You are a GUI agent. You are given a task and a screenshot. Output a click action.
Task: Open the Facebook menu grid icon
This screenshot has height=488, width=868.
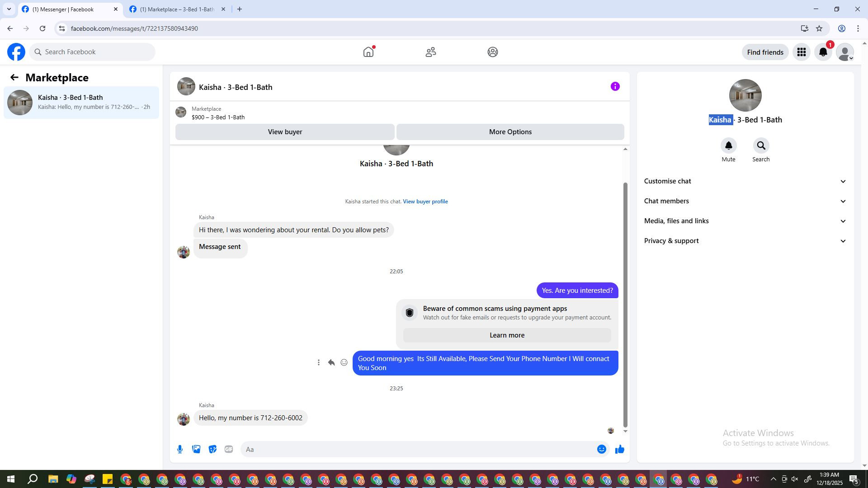[802, 52]
